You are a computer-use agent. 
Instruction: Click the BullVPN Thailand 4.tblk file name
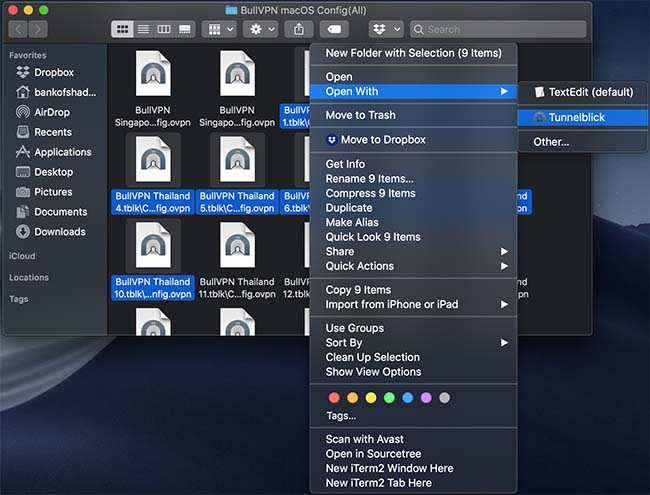[x=153, y=202]
